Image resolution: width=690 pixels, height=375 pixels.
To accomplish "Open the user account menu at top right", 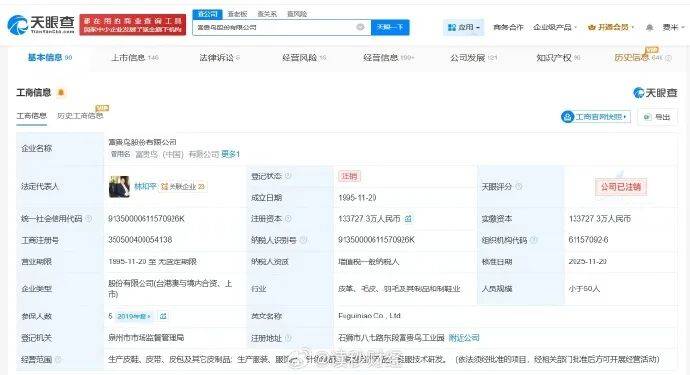I will [x=673, y=27].
